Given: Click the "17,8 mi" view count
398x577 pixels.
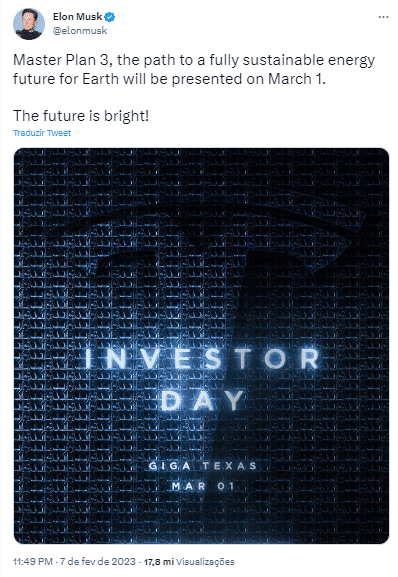Looking at the screenshot, I should [159, 562].
